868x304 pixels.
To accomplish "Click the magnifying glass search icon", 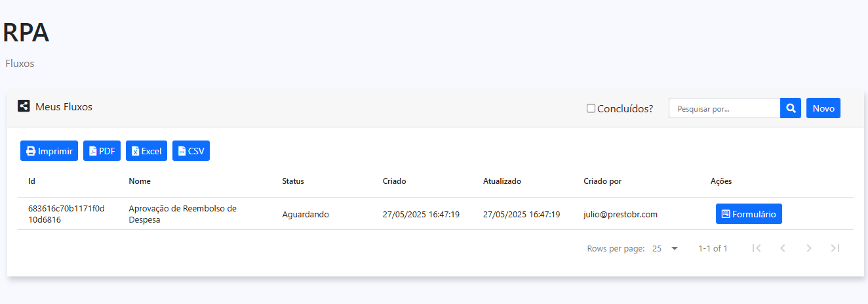I will click(x=791, y=108).
